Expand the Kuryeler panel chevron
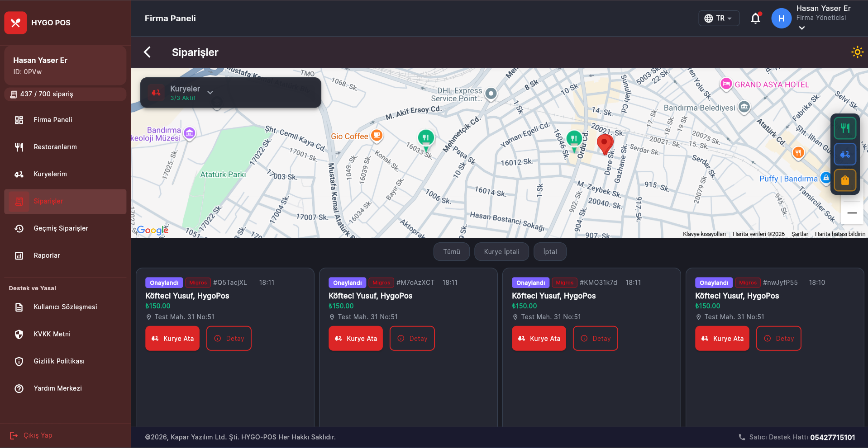The width and height of the screenshot is (868, 448). [210, 92]
